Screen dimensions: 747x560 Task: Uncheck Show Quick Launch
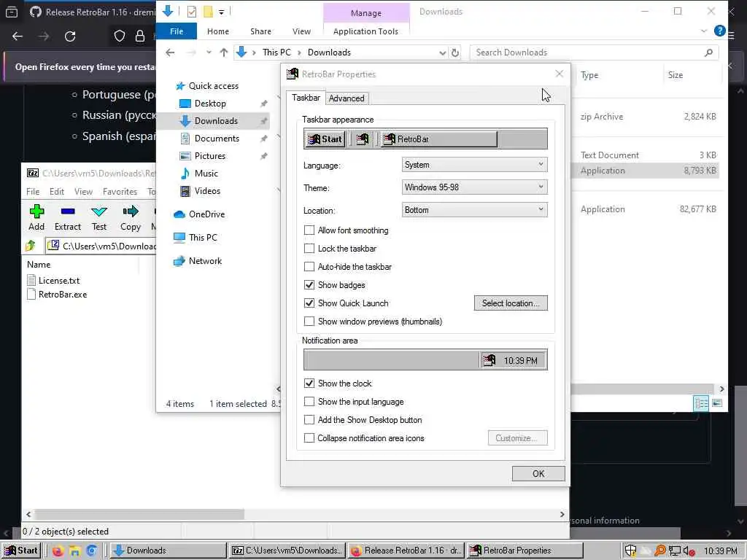tap(309, 303)
